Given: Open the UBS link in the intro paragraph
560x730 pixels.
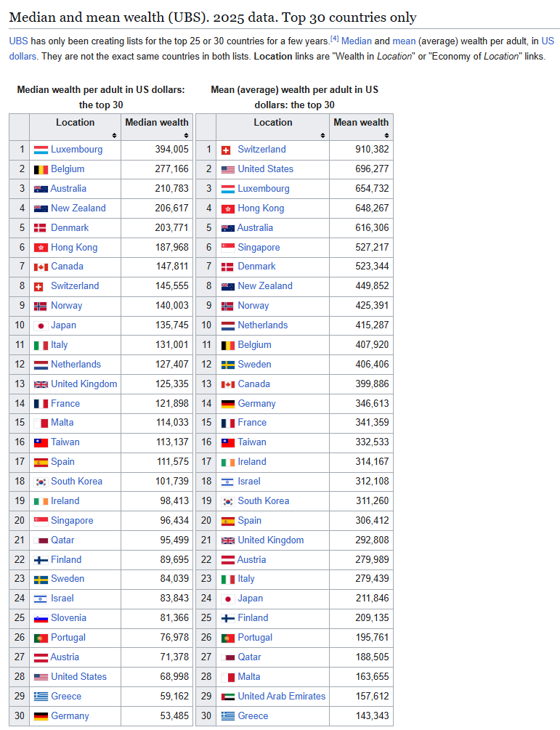Looking at the screenshot, I should click(19, 41).
